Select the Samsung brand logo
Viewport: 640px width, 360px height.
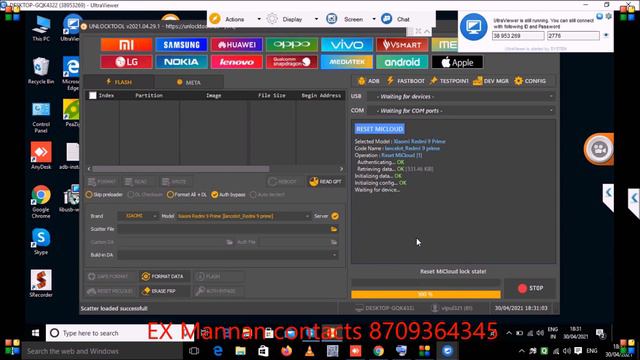(181, 44)
